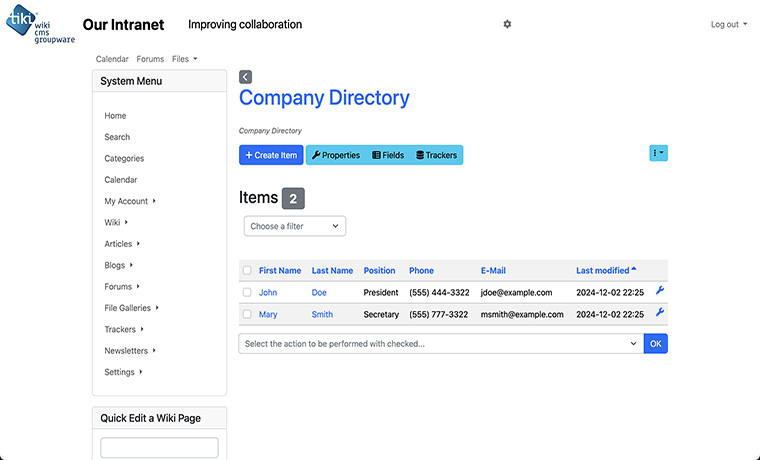Open the three-dot actions menu button
Screen dimensions: 760x460
(658, 153)
